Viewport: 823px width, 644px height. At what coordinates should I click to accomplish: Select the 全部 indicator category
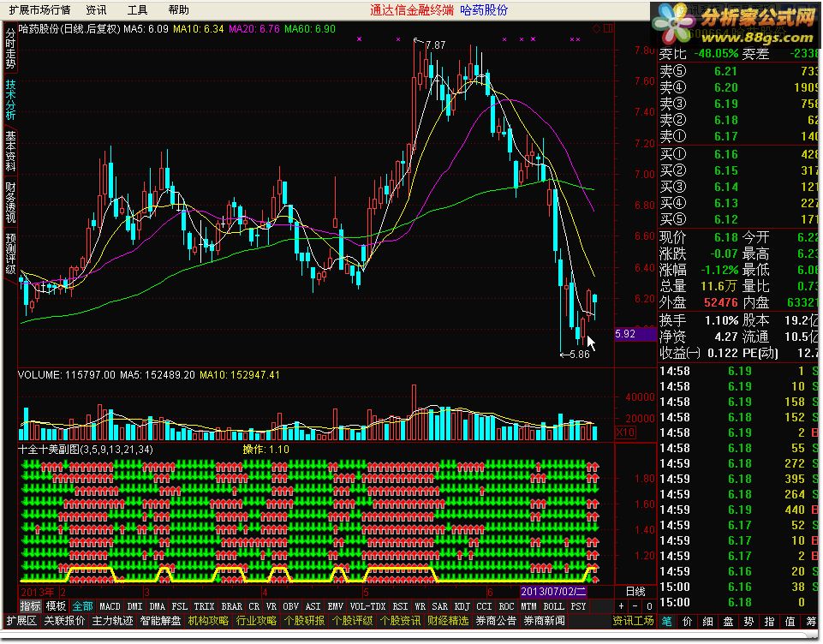coord(82,606)
